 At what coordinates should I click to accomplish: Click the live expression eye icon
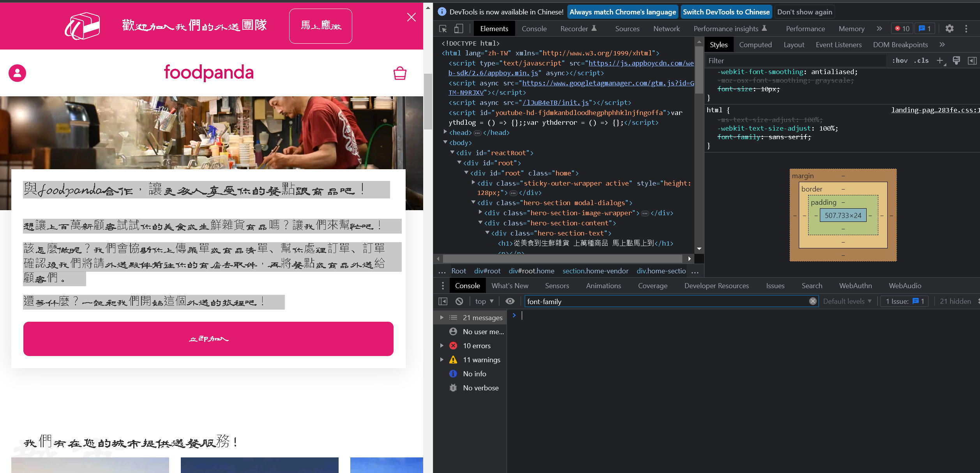[510, 301]
